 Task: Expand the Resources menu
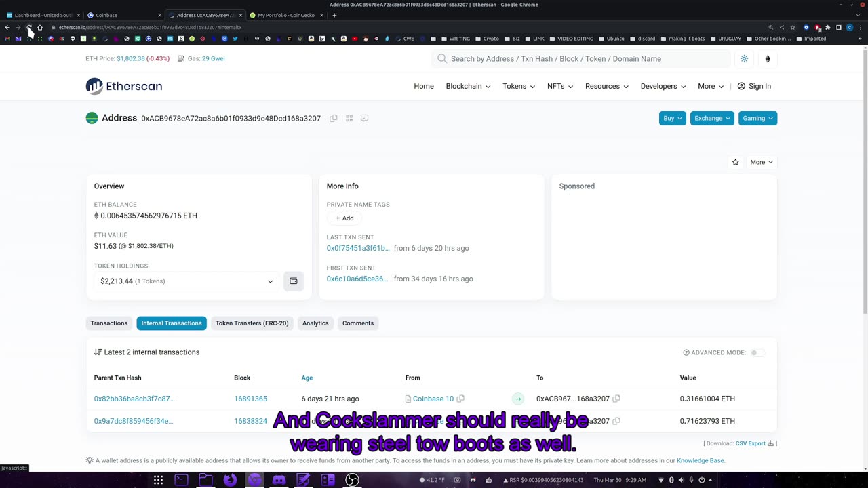point(607,86)
